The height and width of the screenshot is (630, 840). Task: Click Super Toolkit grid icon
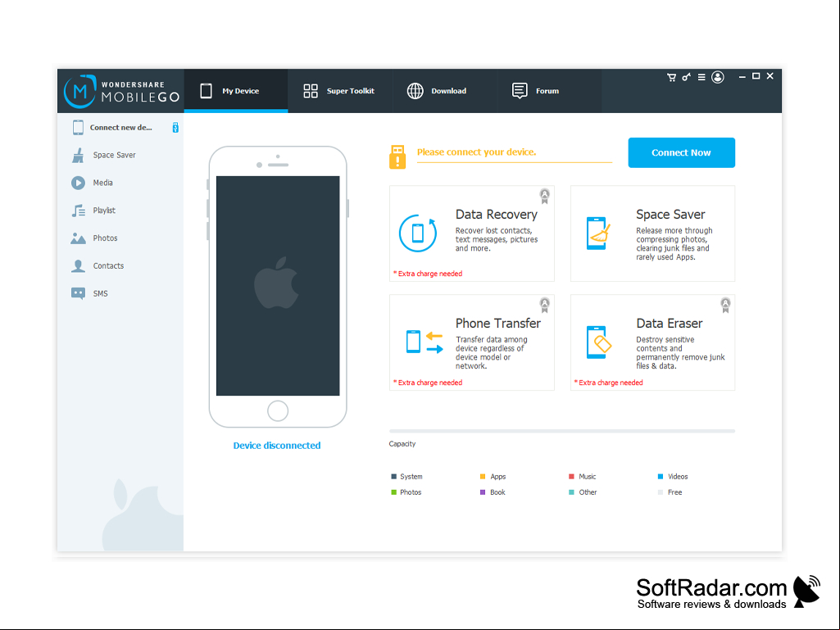pos(311,91)
